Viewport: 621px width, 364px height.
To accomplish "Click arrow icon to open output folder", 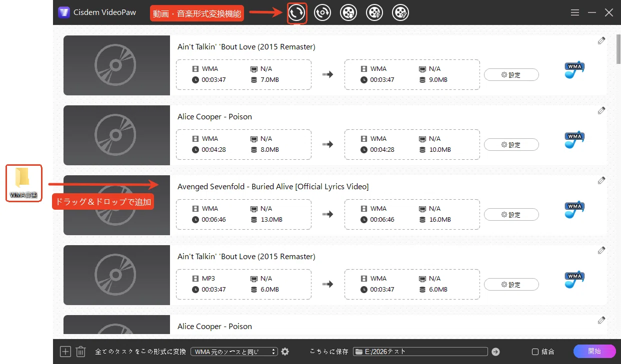I will coord(495,352).
